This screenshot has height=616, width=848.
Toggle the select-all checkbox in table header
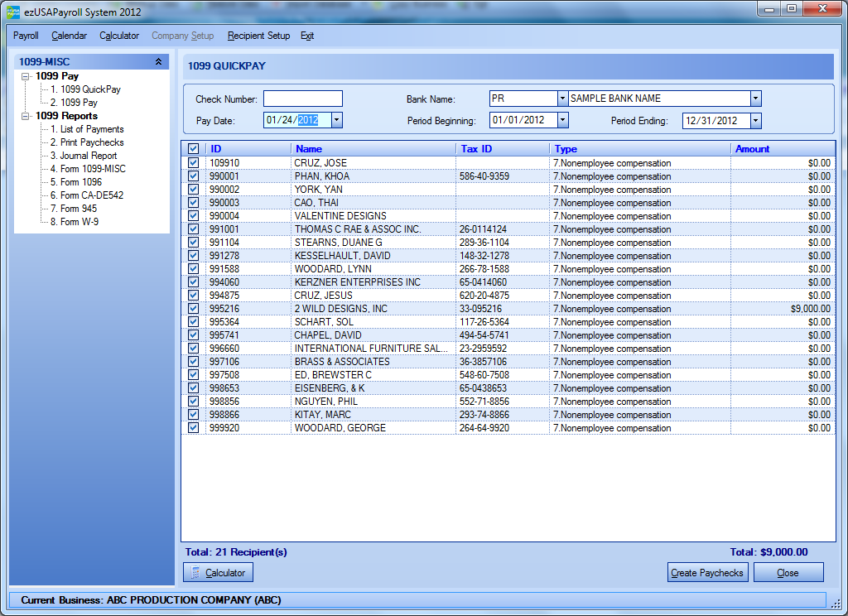193,149
